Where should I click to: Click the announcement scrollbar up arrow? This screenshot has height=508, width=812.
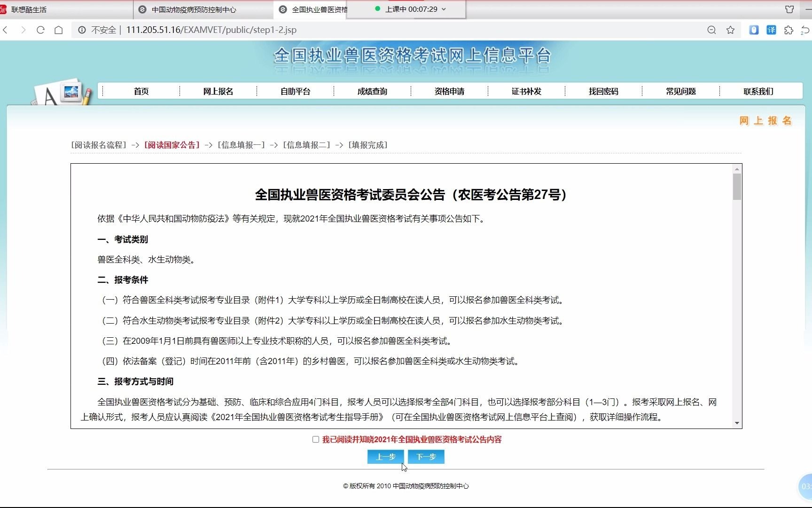pyautogui.click(x=737, y=169)
